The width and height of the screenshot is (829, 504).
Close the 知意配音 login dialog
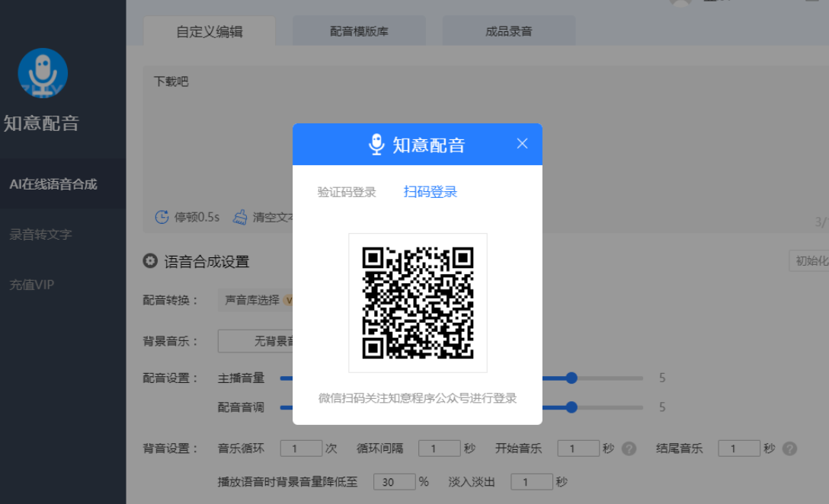[x=522, y=144]
